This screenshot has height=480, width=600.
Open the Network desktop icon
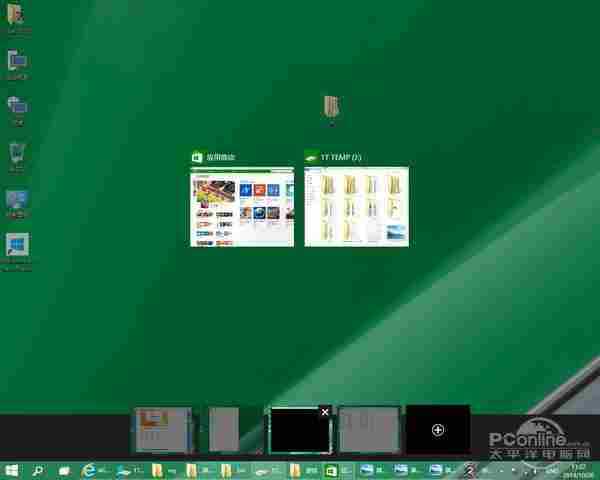coord(17,107)
